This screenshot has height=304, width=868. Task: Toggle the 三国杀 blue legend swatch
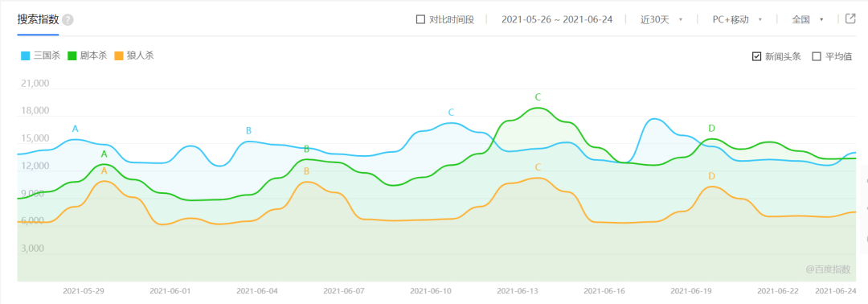26,56
